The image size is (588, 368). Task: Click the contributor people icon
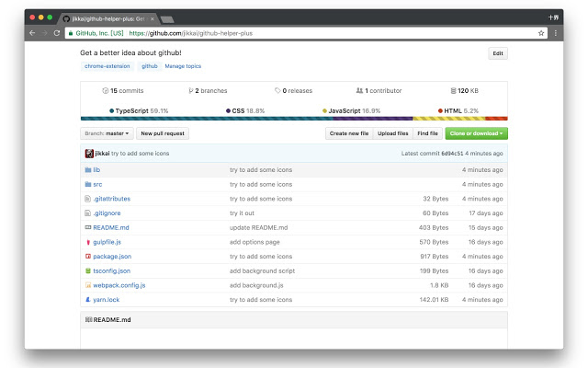point(359,90)
